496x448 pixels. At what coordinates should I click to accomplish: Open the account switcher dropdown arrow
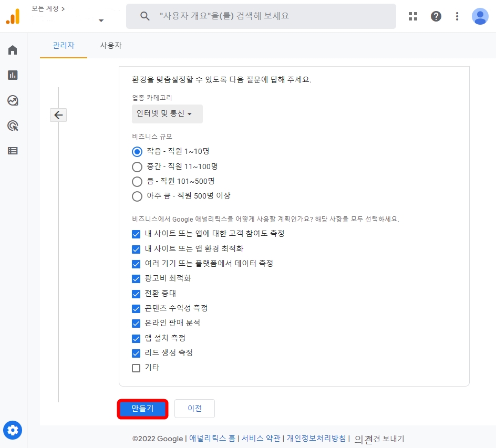click(100, 20)
